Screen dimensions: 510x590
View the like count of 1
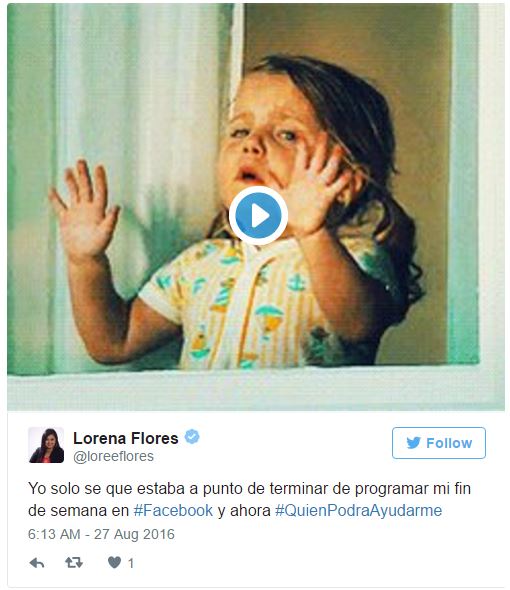point(131,563)
